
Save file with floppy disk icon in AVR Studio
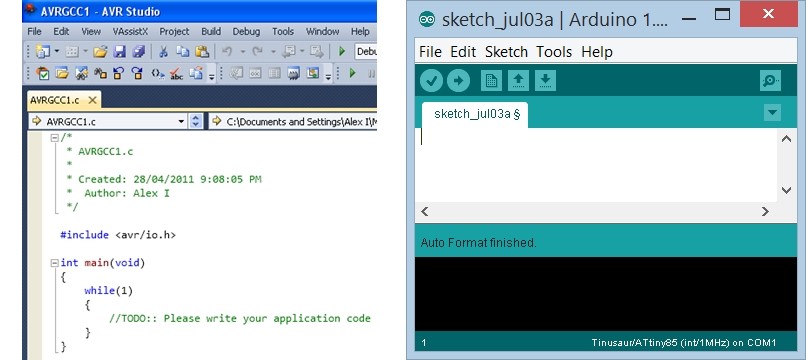point(119,51)
